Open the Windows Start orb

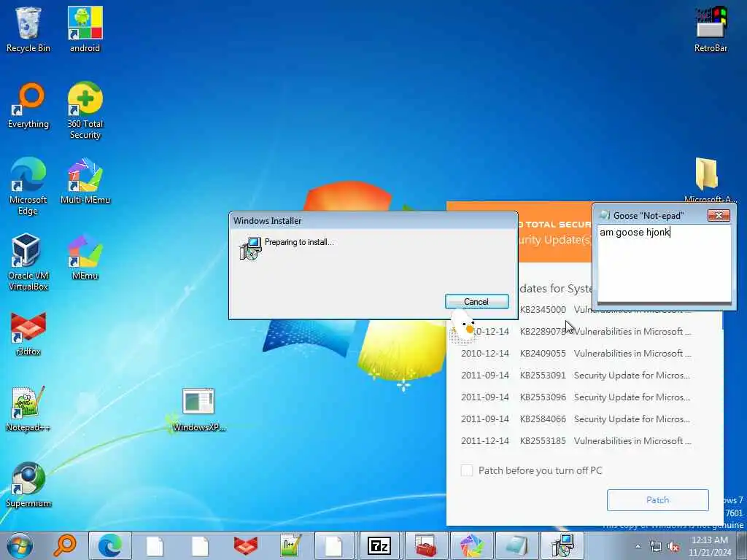coord(20,545)
